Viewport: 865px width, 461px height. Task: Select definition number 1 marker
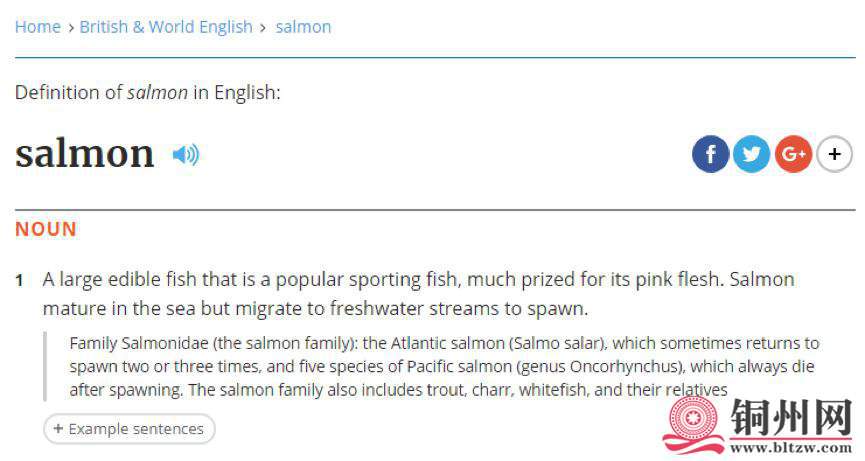[x=19, y=281]
